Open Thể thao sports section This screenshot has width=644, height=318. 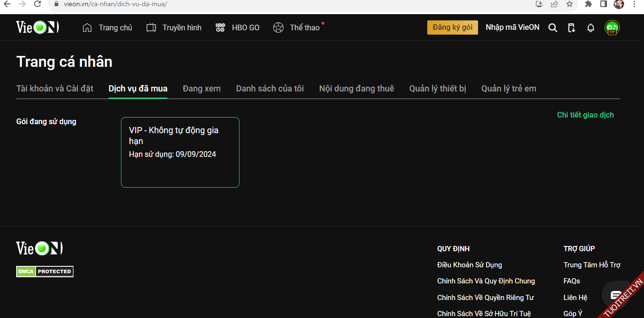[x=297, y=28]
